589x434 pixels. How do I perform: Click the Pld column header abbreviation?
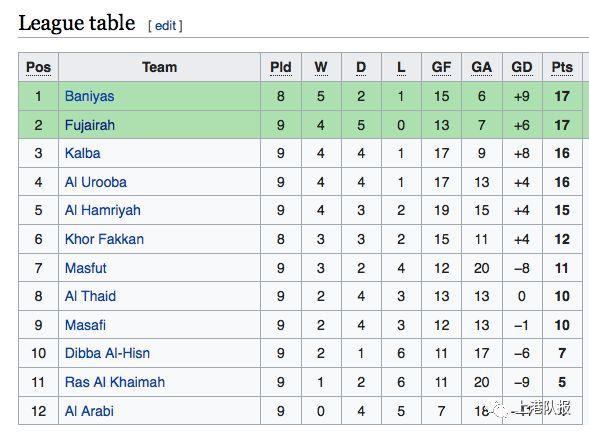[x=281, y=68]
